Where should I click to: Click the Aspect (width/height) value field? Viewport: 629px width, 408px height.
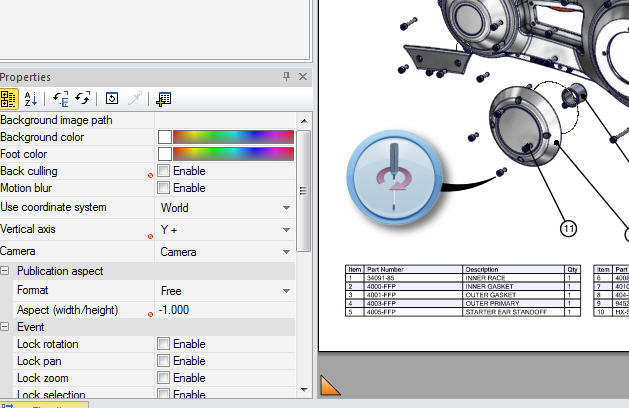click(x=225, y=310)
